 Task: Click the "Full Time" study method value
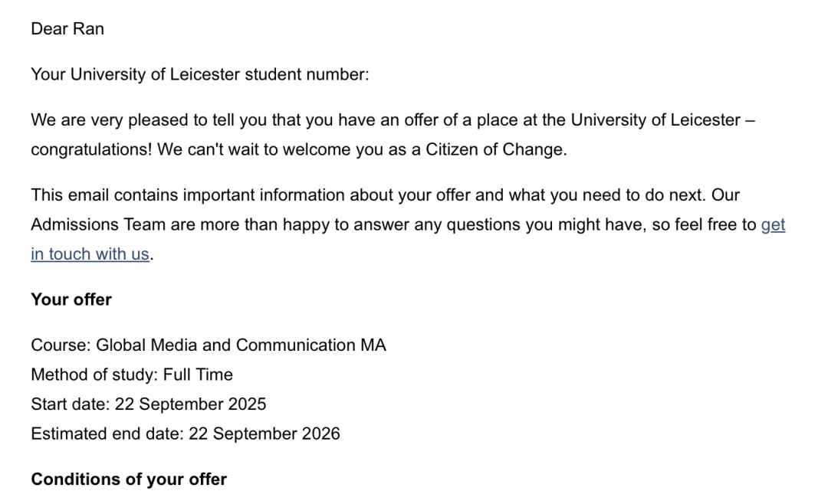198,375
